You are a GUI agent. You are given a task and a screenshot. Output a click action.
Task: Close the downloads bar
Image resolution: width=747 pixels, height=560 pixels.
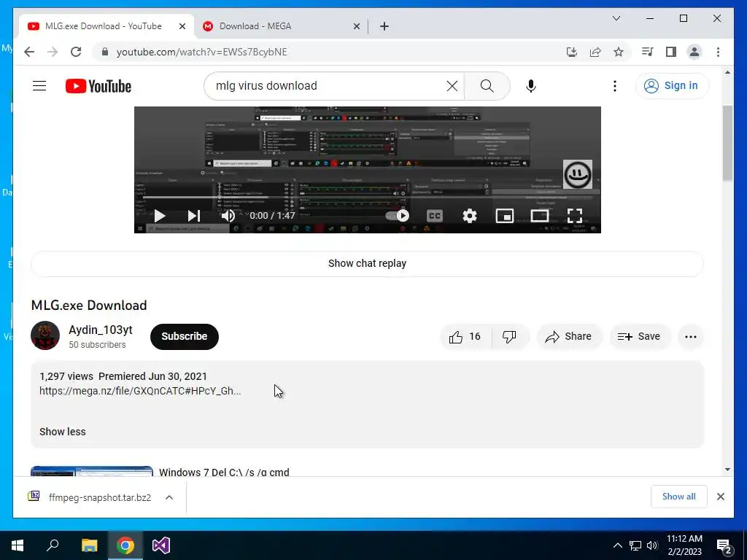coord(720,497)
